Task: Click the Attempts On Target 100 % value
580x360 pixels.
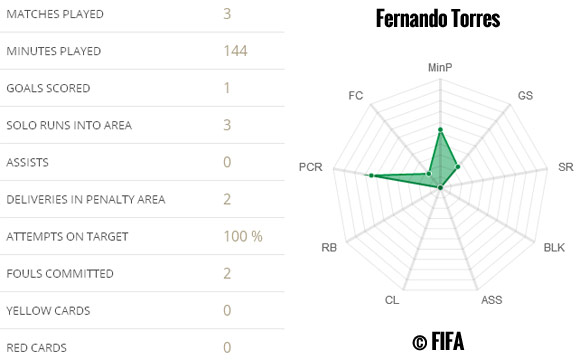Action: coord(243,236)
